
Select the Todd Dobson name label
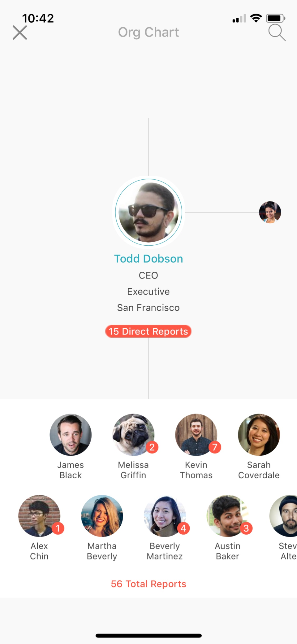(x=148, y=258)
